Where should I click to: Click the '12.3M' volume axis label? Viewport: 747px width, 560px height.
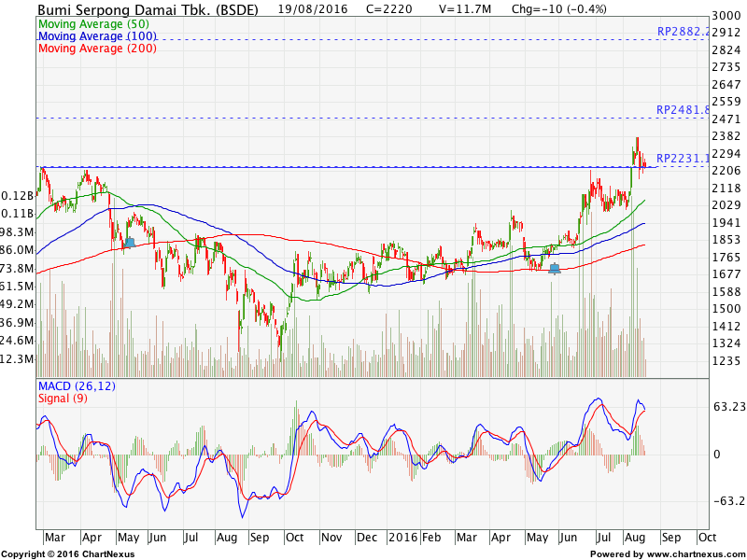click(x=17, y=358)
